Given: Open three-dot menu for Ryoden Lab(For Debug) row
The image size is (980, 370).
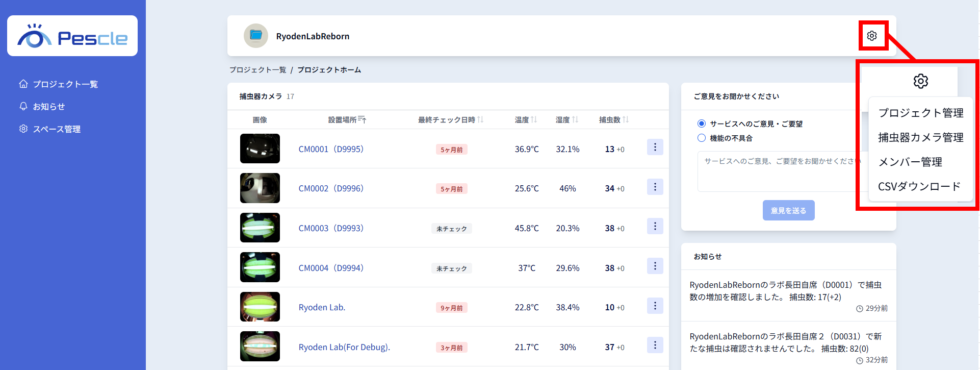Looking at the screenshot, I should point(655,346).
